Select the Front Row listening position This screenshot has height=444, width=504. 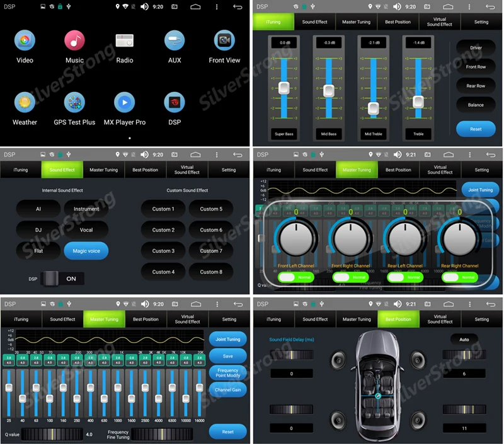pyautogui.click(x=476, y=67)
